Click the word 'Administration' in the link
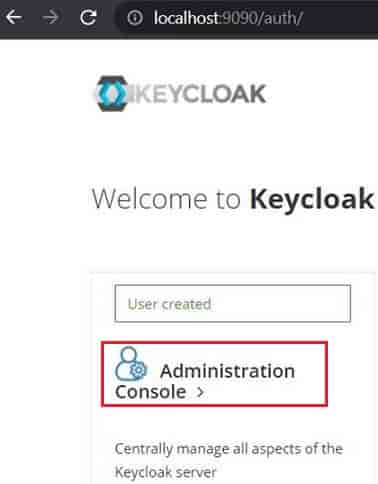The height and width of the screenshot is (484, 378). [x=228, y=371]
